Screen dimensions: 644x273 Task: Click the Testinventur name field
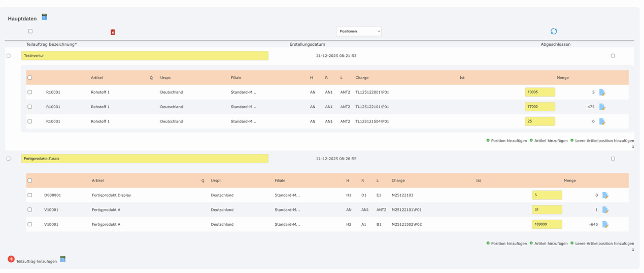click(145, 56)
